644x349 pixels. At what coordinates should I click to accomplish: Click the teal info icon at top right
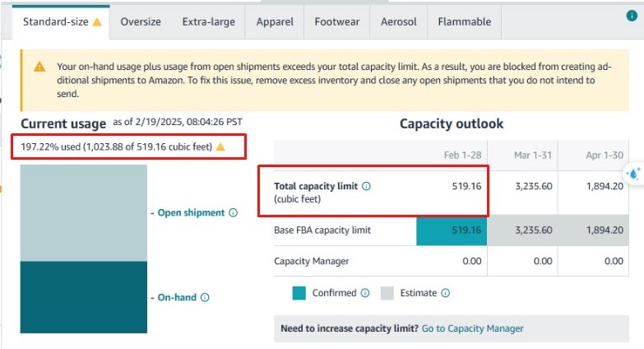[x=632, y=16]
